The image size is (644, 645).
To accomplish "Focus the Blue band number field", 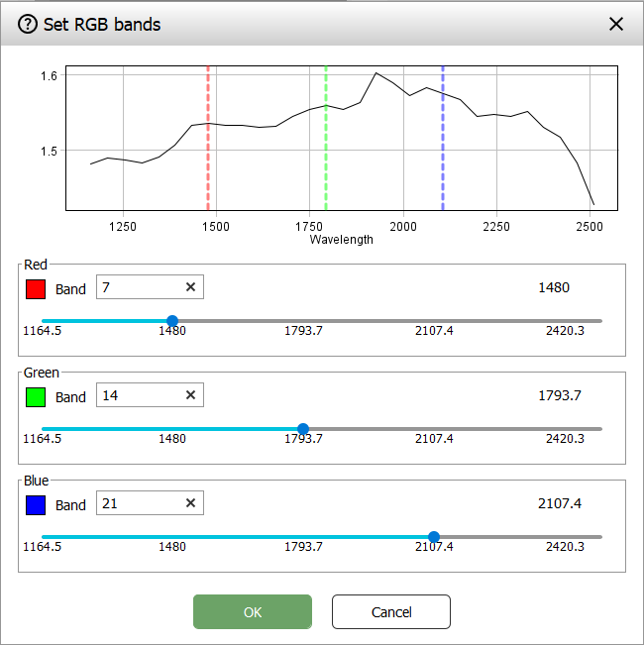I will coord(139,503).
